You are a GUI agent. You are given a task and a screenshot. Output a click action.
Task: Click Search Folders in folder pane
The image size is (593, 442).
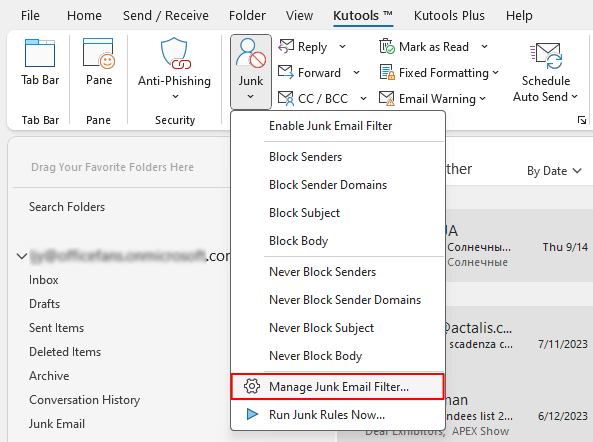pos(67,207)
